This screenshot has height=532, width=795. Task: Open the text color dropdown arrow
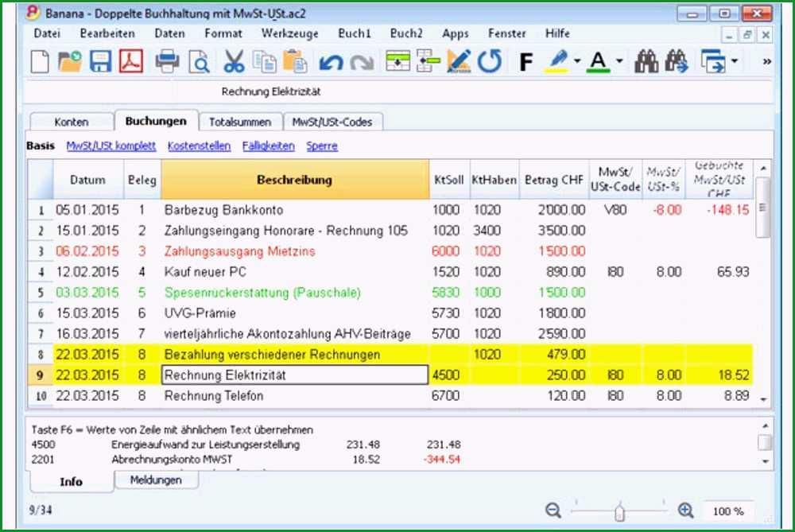[x=619, y=61]
